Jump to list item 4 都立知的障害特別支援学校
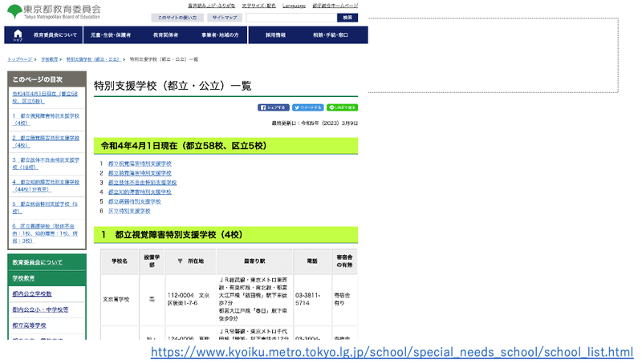 tap(140, 192)
